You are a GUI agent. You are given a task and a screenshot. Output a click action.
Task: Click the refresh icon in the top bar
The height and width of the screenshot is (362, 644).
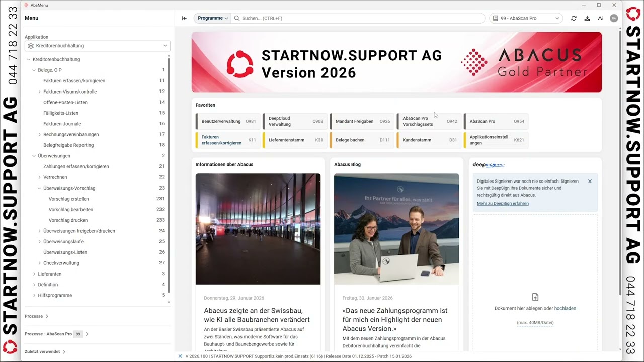574,18
